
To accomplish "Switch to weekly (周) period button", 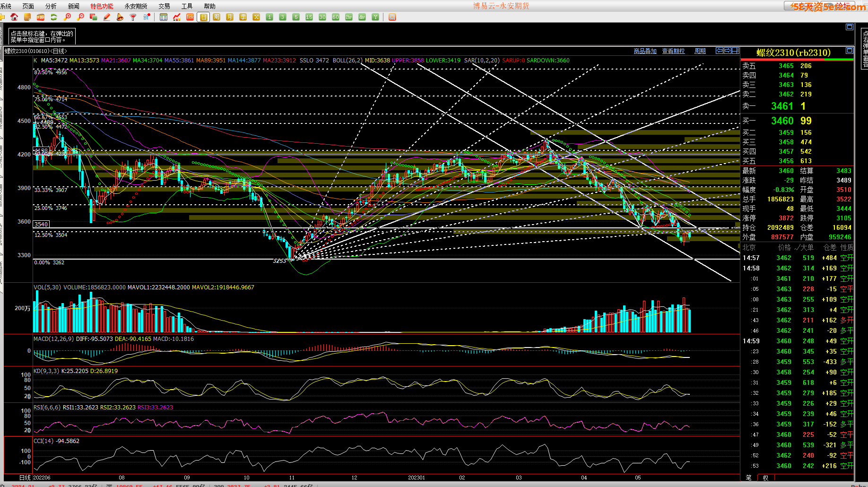I will pos(217,17).
